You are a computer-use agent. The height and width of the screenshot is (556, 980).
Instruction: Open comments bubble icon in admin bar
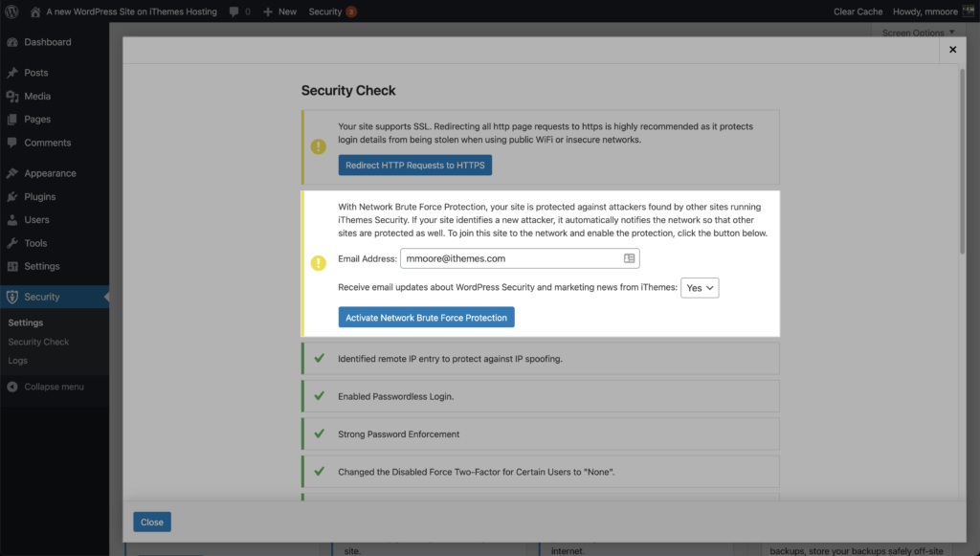tap(234, 11)
